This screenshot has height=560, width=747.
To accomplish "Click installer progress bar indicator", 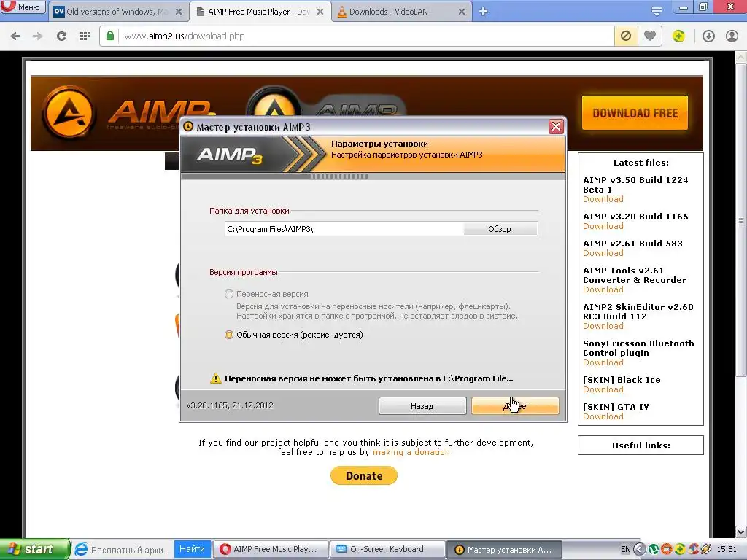I will click(339, 176).
